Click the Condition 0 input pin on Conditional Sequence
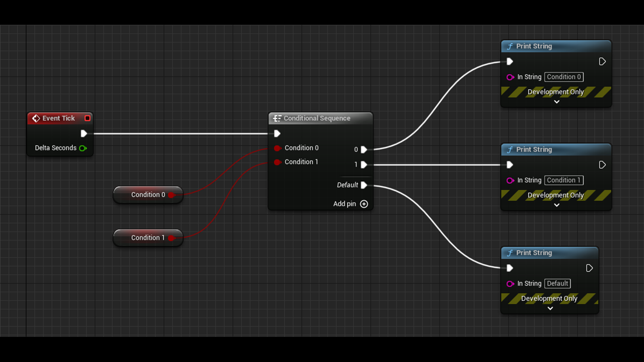644x362 pixels. click(x=277, y=148)
